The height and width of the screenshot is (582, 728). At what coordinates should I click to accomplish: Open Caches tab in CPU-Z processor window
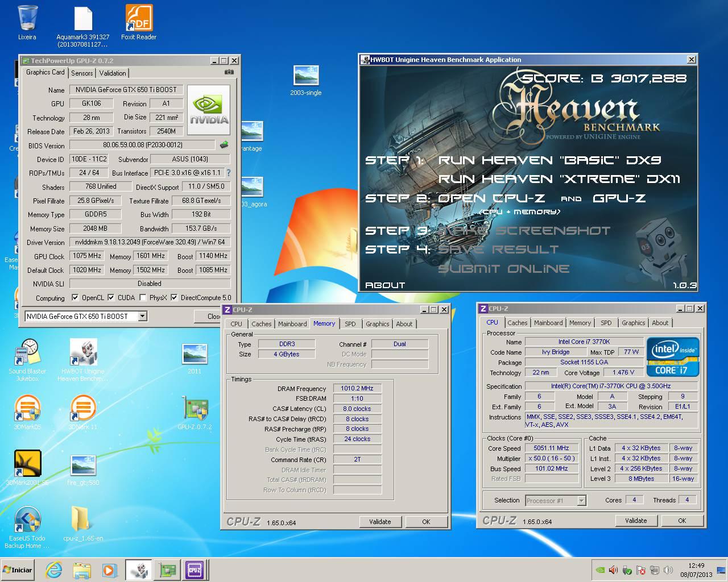pyautogui.click(x=518, y=323)
